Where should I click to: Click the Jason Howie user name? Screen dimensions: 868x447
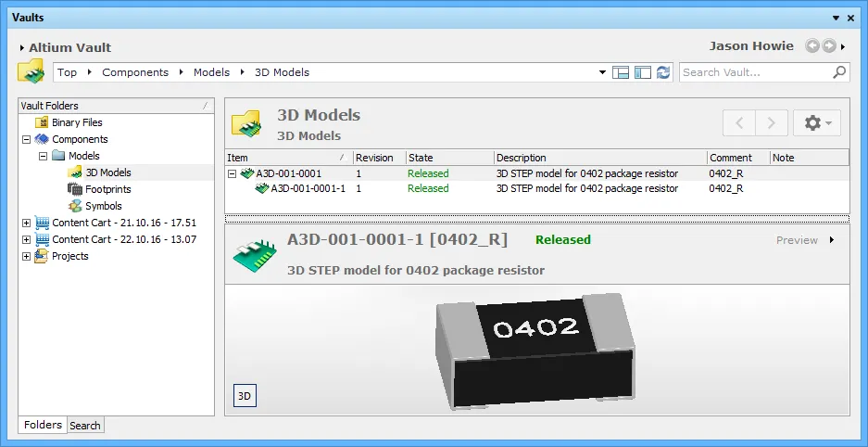point(751,46)
